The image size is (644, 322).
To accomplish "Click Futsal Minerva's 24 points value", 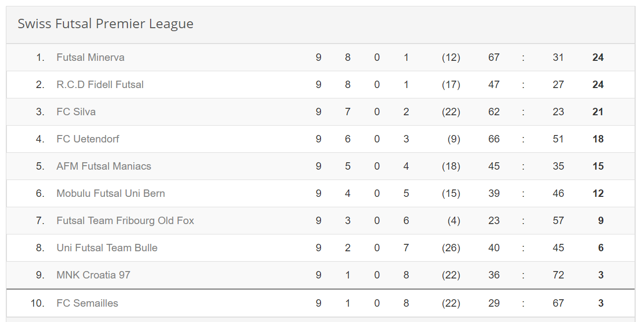I will 598,57.
